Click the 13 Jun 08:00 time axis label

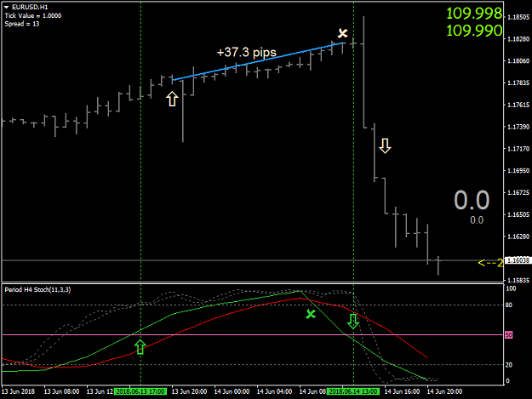tap(61, 391)
